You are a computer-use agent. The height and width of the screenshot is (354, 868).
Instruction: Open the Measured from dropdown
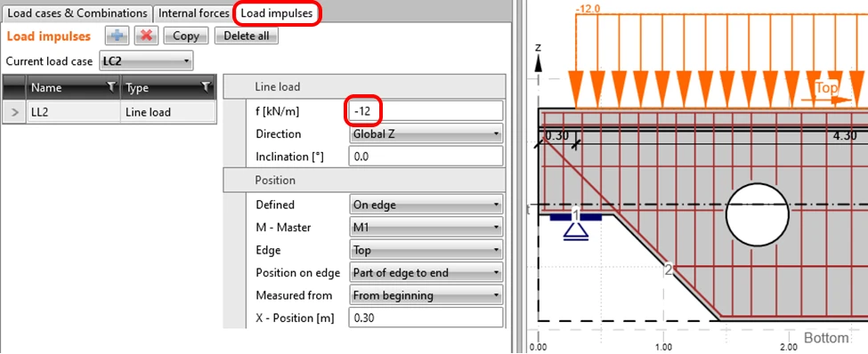[x=426, y=295]
